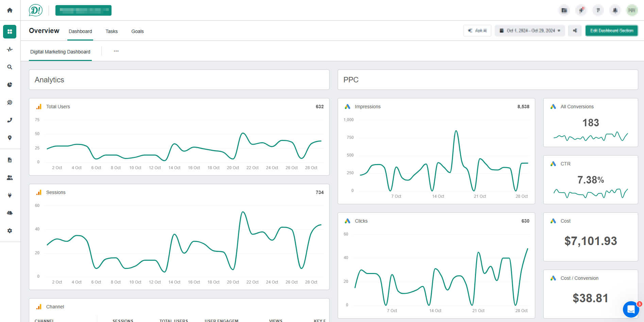The image size is (644, 322).
Task: Click the CTR sparkline chart
Action: point(591,193)
